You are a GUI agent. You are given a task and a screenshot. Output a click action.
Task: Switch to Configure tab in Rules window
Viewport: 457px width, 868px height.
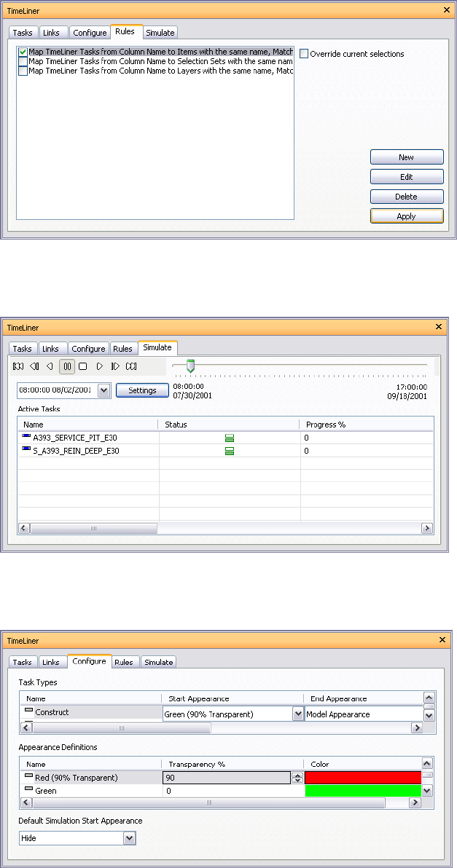coord(89,33)
